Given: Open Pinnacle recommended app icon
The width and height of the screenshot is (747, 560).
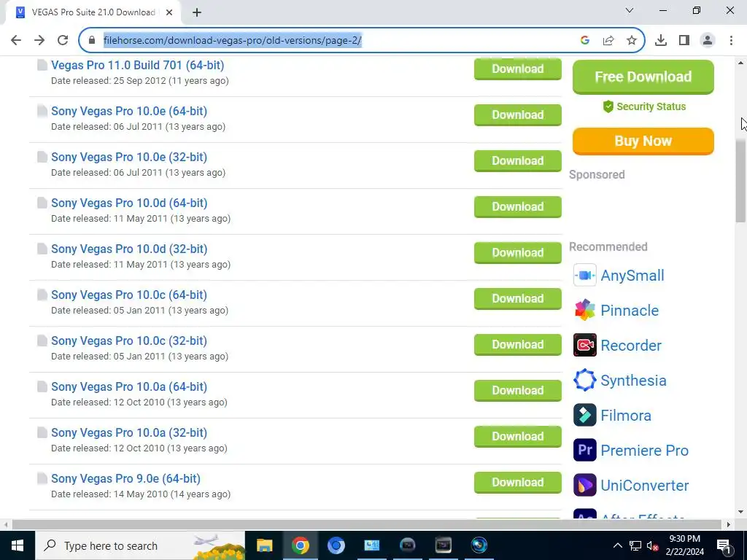Looking at the screenshot, I should [585, 311].
